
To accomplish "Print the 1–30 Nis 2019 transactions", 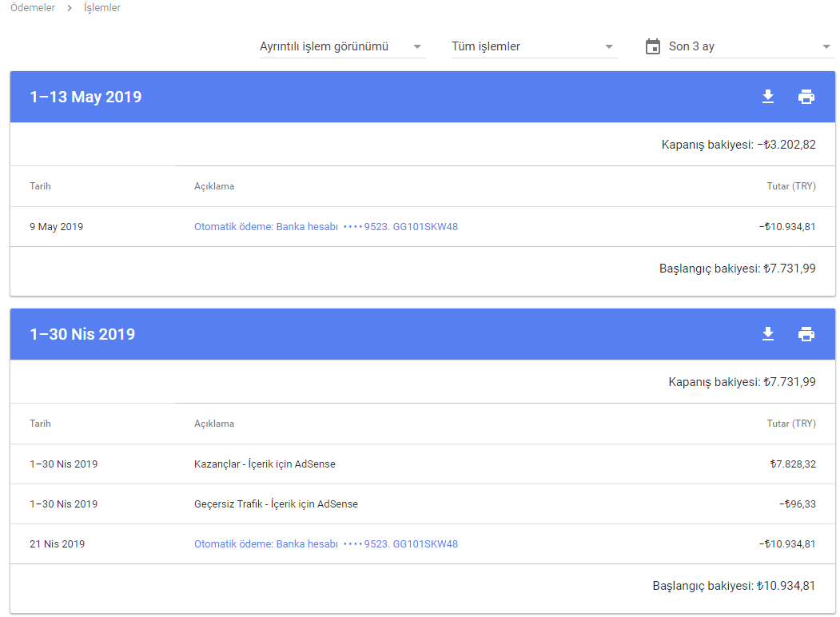I will (x=806, y=334).
